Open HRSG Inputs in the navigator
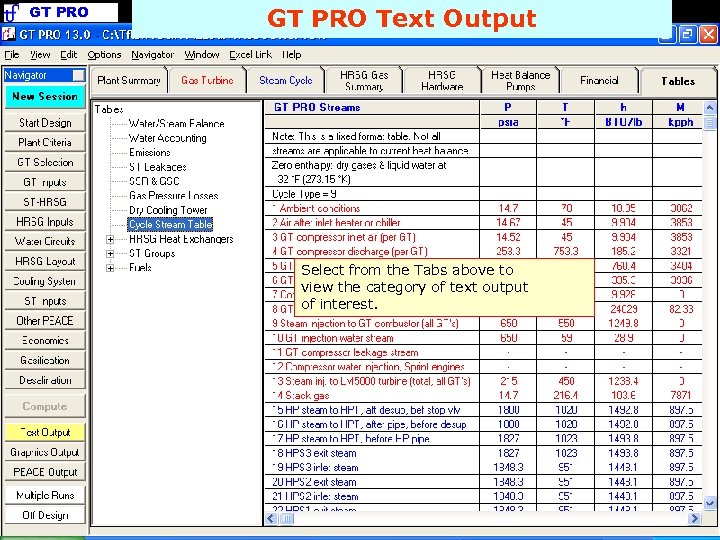Screen dimensions: 720x540 click(x=45, y=222)
